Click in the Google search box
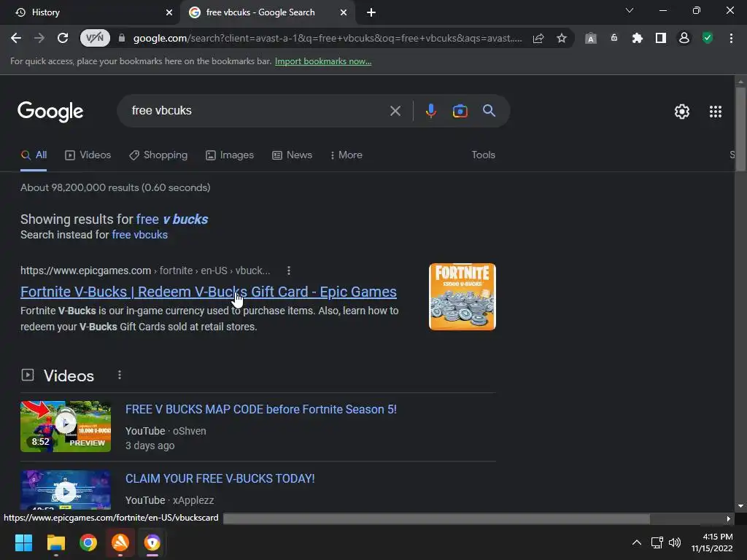The image size is (747, 560). coord(258,111)
